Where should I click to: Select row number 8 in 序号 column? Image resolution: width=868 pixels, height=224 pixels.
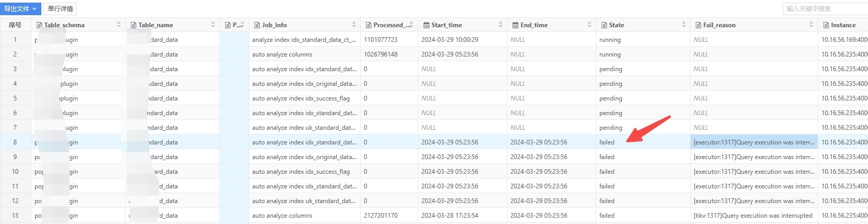point(15,142)
